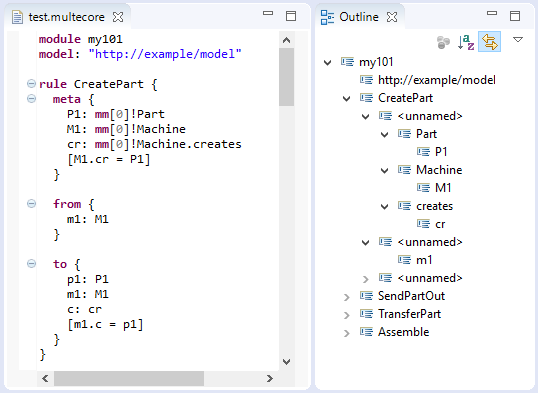Screen dimensions: 538x393
Task: Expand the SendPartOut outline node
Action: coord(347,297)
